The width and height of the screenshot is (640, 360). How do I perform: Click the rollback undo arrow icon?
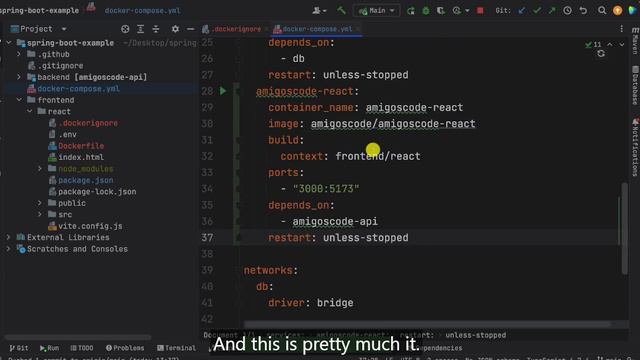click(583, 11)
